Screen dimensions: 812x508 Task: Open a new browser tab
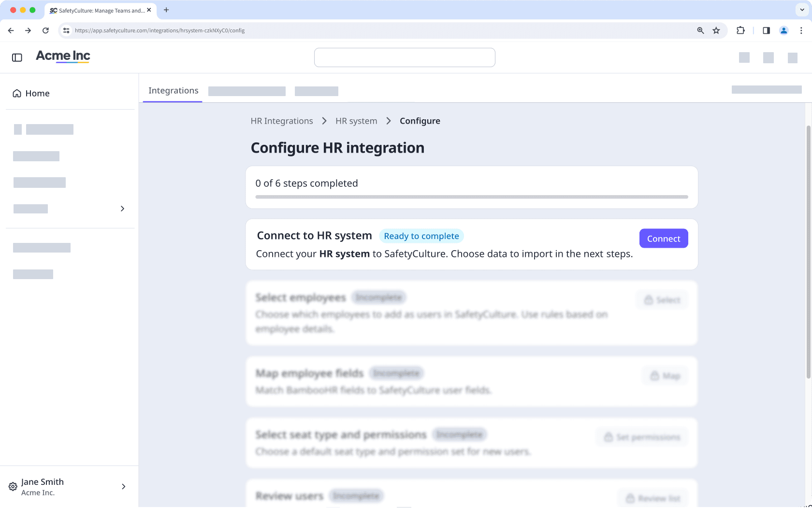tap(166, 10)
